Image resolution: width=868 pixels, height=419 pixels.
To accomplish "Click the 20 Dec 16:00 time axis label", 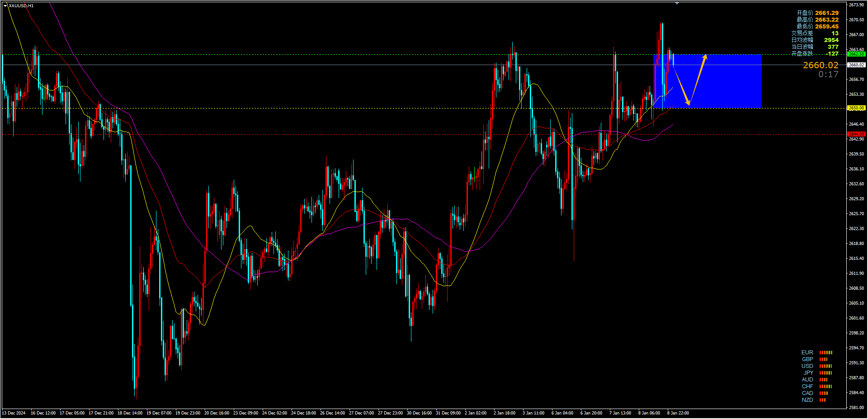I will tap(217, 413).
